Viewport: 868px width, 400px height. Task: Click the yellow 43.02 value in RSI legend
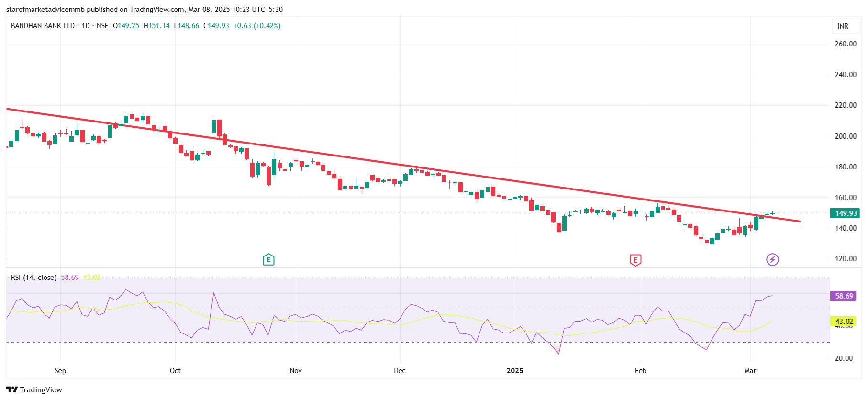(92, 278)
